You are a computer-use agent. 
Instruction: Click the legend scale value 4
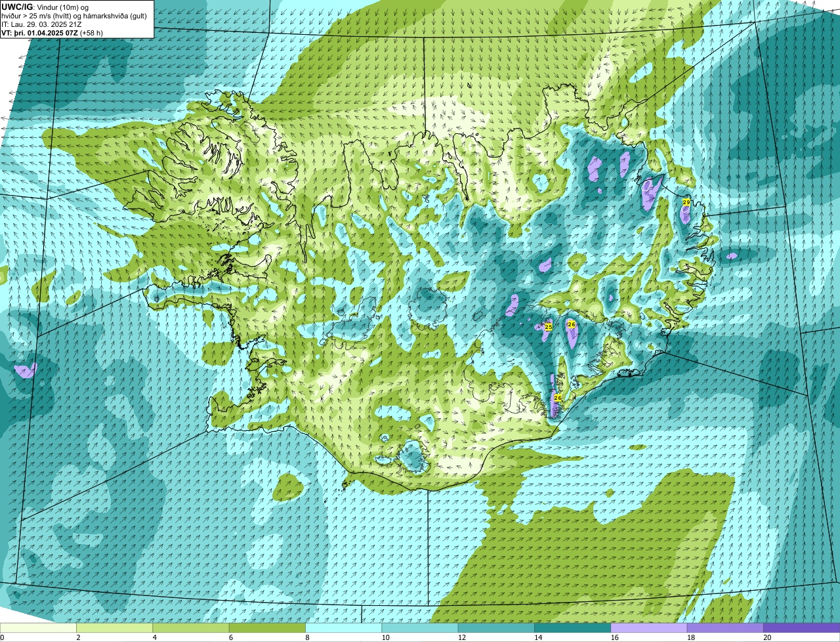coord(154,637)
